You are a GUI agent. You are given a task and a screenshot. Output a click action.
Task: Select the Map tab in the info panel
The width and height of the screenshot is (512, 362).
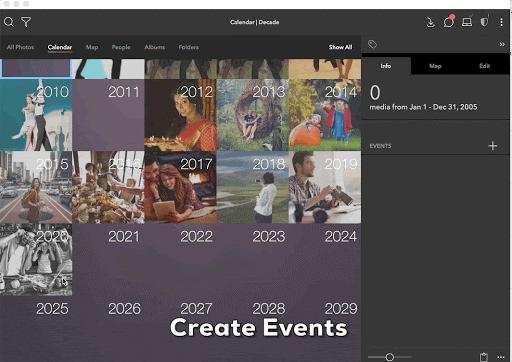pyautogui.click(x=435, y=66)
